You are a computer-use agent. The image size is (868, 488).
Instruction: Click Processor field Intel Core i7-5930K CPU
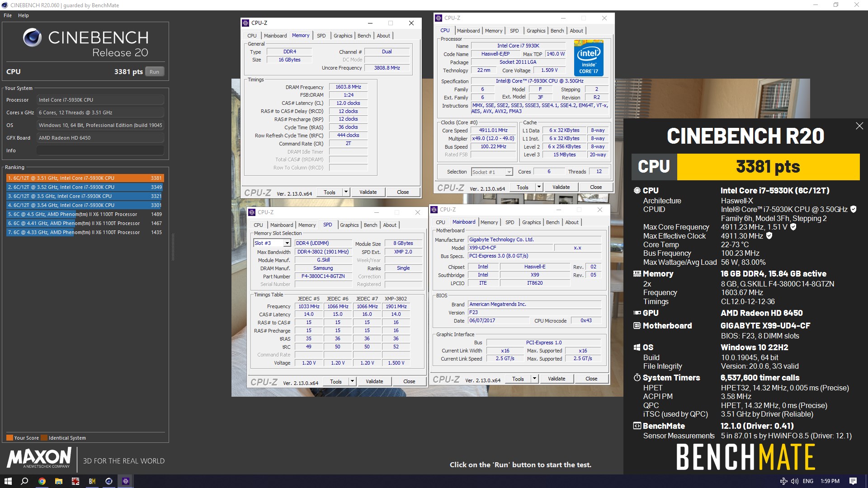tap(100, 100)
